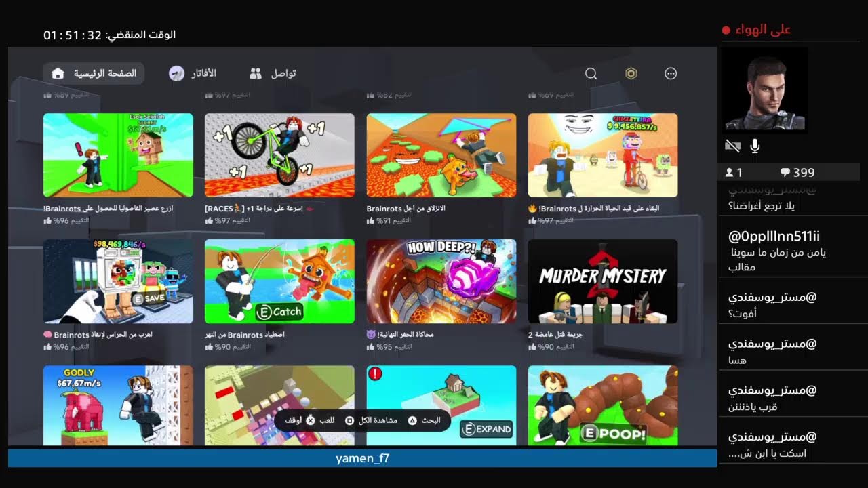Image resolution: width=868 pixels, height=488 pixels.
Task: Open the fishing Catch Brainrots thumbnail
Action: click(x=279, y=281)
